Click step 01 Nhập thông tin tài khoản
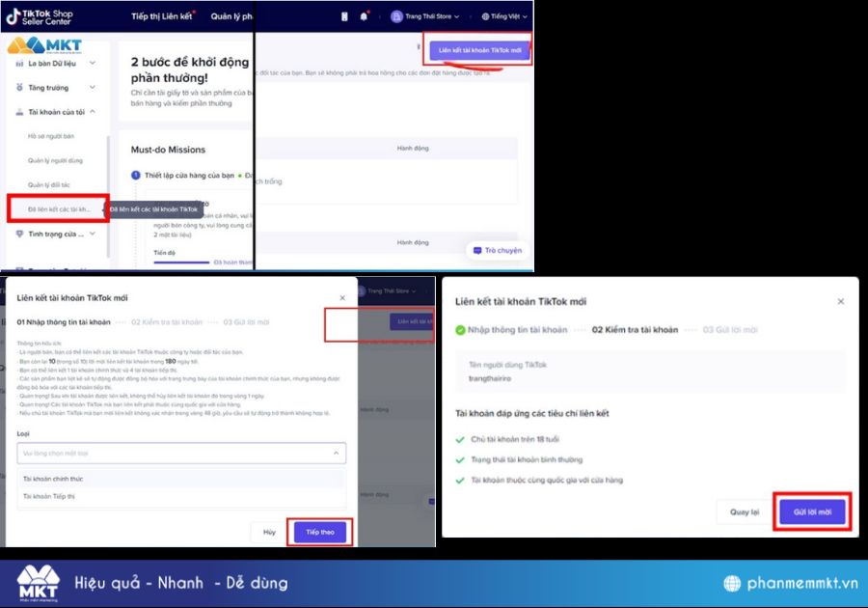Image resolution: width=868 pixels, height=608 pixels. point(63,321)
